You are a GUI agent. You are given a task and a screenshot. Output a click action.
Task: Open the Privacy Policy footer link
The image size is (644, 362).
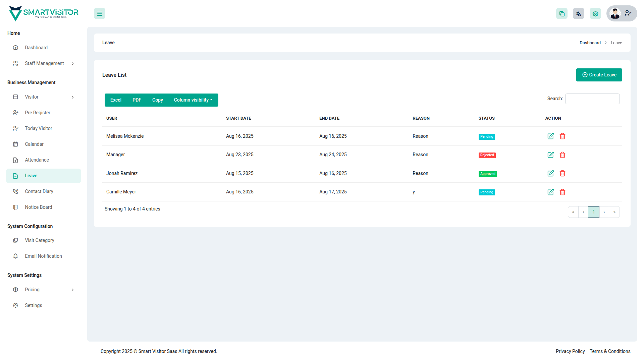coord(570,351)
